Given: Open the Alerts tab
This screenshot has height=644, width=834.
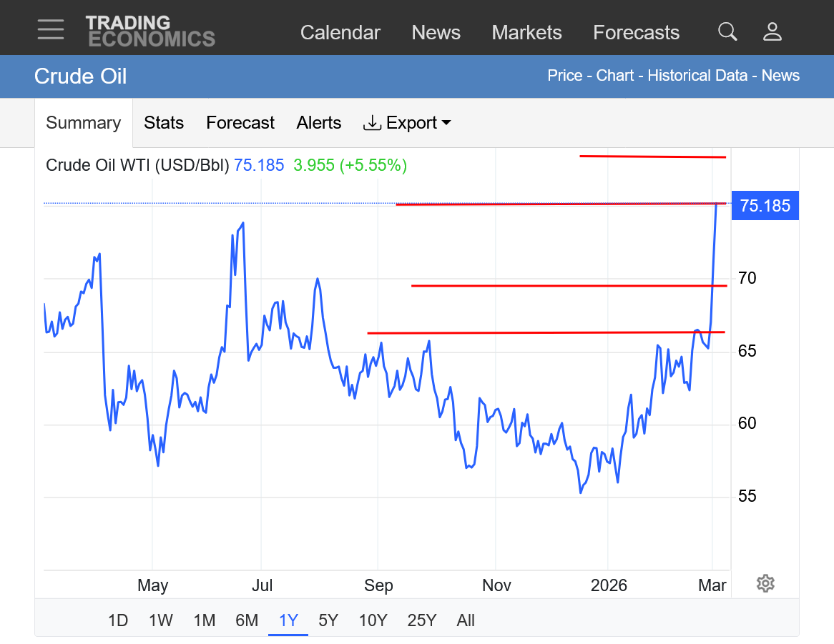Looking at the screenshot, I should (319, 123).
